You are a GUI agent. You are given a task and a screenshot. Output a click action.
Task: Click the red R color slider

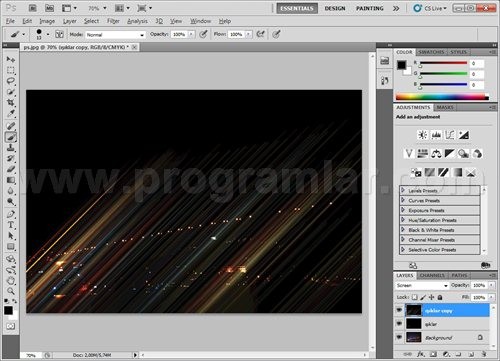pyautogui.click(x=443, y=63)
